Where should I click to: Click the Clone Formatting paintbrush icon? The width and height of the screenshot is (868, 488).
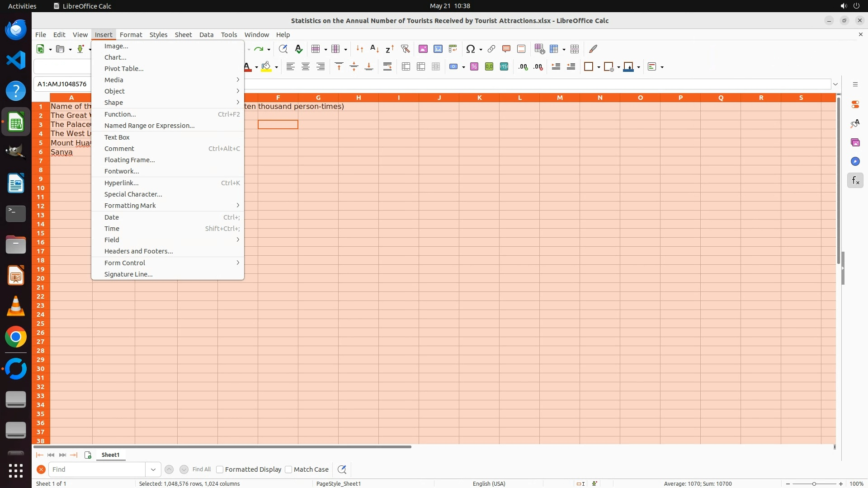click(x=593, y=49)
